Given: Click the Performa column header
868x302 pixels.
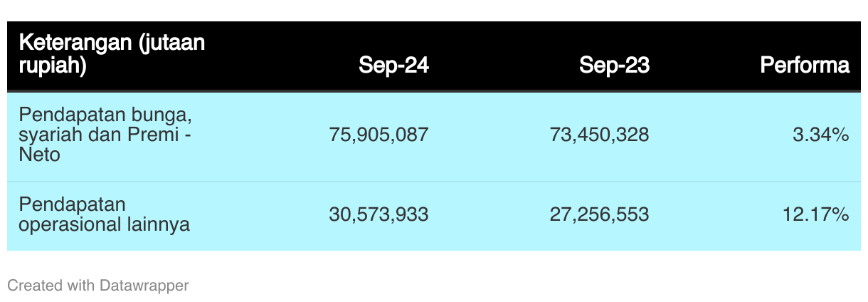Looking at the screenshot, I should [x=805, y=66].
